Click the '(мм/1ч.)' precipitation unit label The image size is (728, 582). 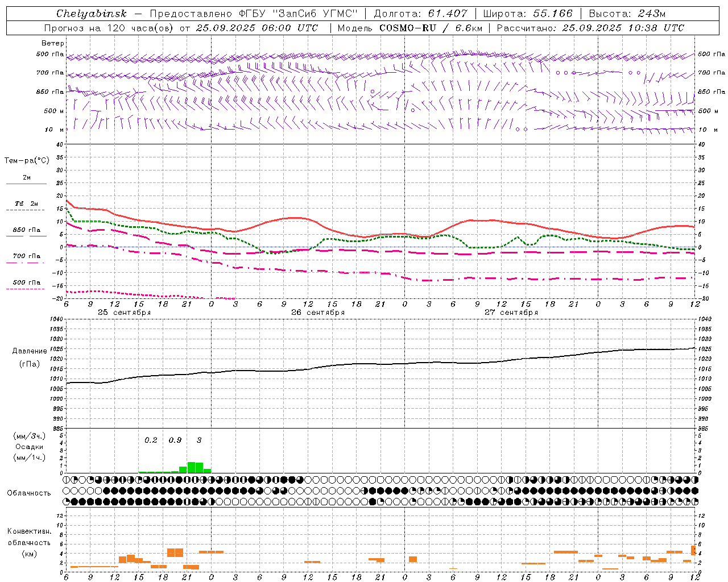pos(30,458)
